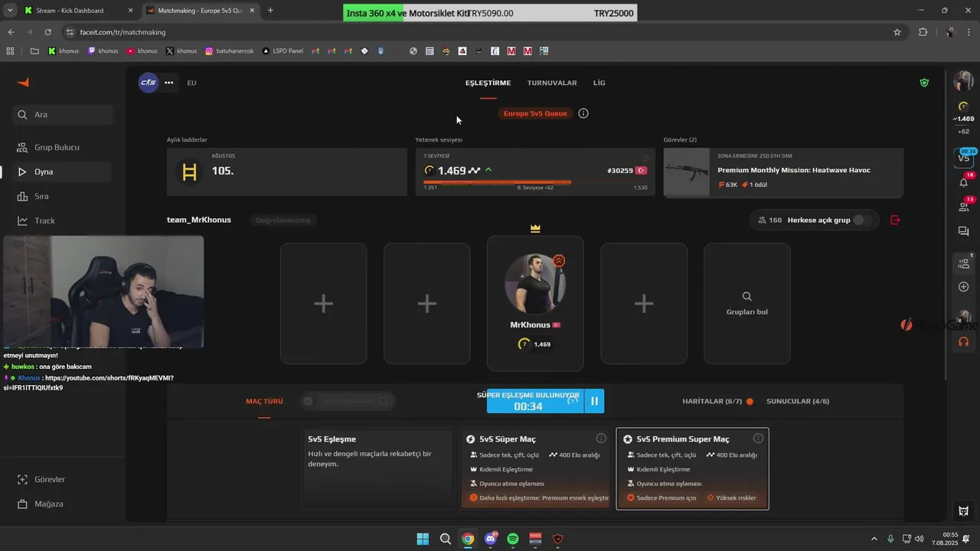Add player in second empty slot
Viewport: 980px width, 551px height.
tap(427, 304)
